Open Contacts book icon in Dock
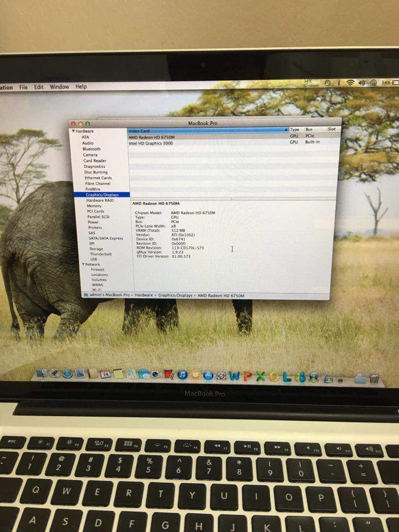Viewport: 399px width, 532px height. pyautogui.click(x=93, y=374)
